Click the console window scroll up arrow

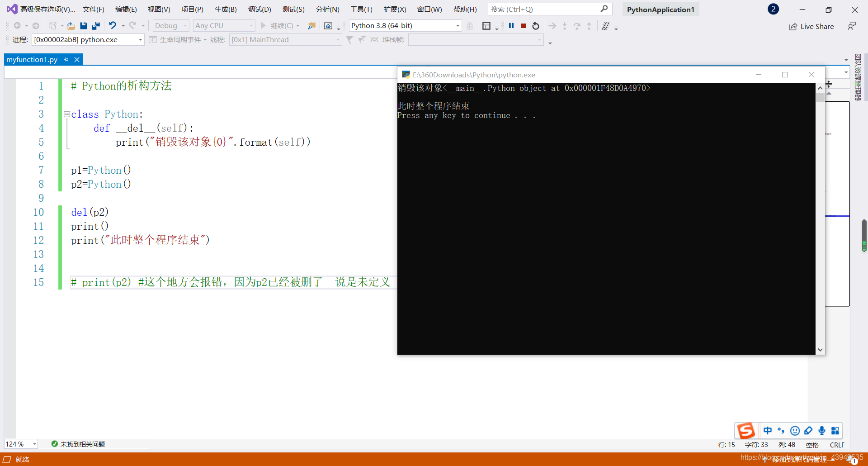[820, 88]
